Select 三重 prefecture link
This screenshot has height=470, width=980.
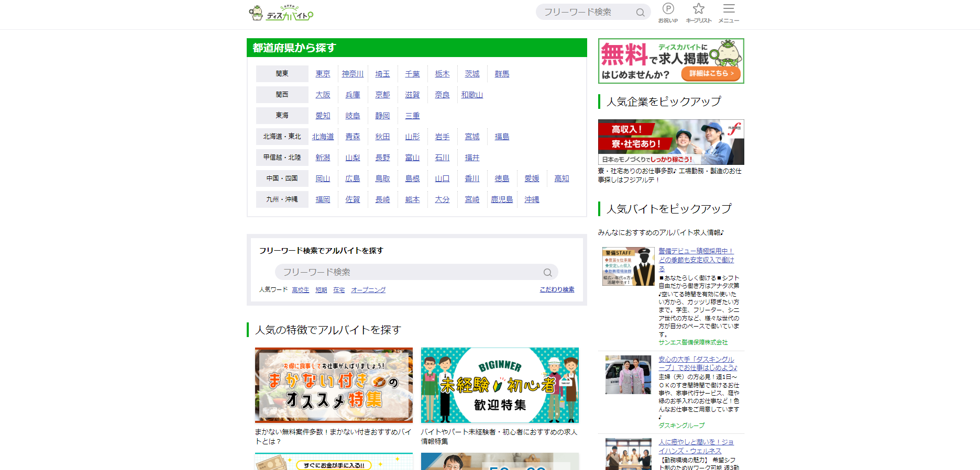[412, 116]
